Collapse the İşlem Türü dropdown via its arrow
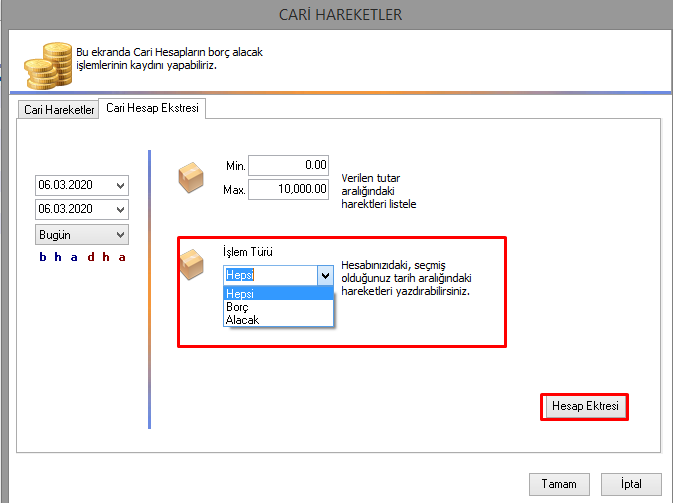Image resolution: width=673 pixels, height=503 pixels. pos(324,275)
